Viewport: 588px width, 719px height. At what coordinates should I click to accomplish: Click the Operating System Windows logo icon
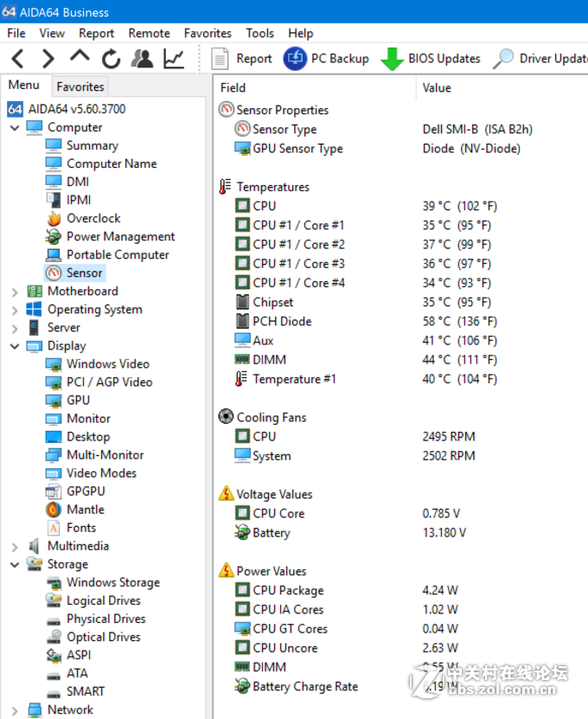[34, 309]
